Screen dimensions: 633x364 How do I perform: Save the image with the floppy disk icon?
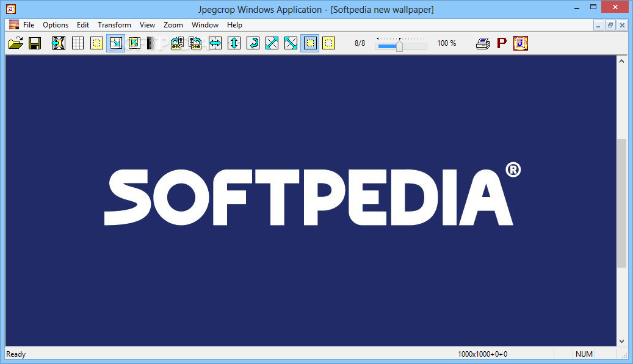35,43
